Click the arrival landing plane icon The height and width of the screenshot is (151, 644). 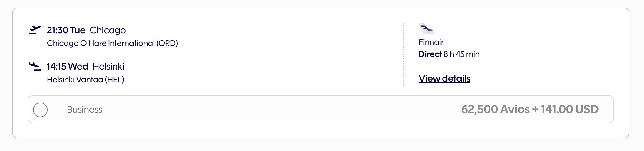[x=35, y=66]
